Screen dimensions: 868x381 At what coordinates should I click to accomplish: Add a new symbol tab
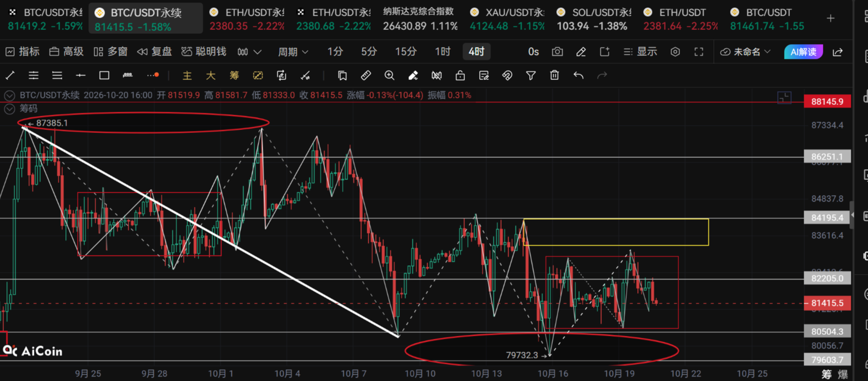click(x=831, y=19)
